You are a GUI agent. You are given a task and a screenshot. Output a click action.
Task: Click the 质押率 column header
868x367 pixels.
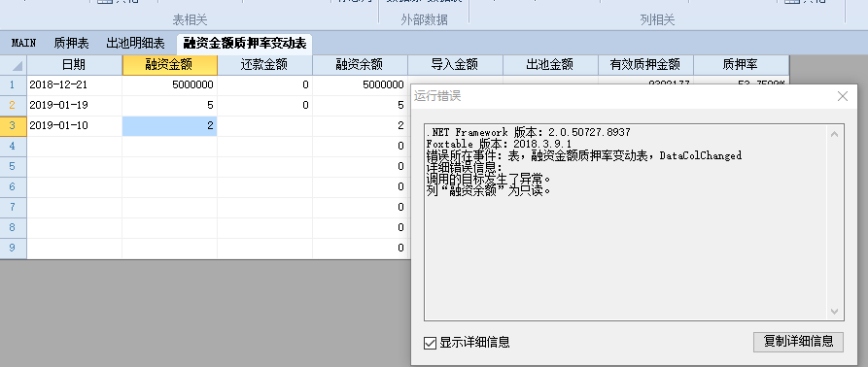tap(741, 65)
